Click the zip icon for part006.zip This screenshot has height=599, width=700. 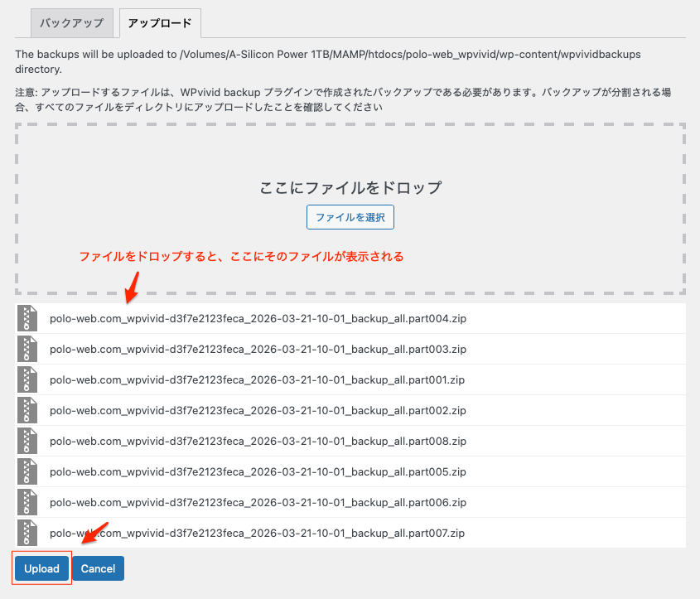pyautogui.click(x=28, y=502)
